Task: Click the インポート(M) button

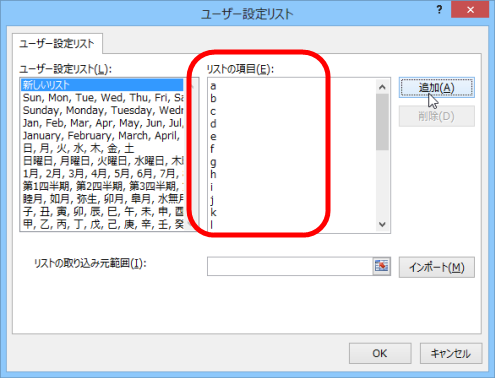Action: [437, 267]
